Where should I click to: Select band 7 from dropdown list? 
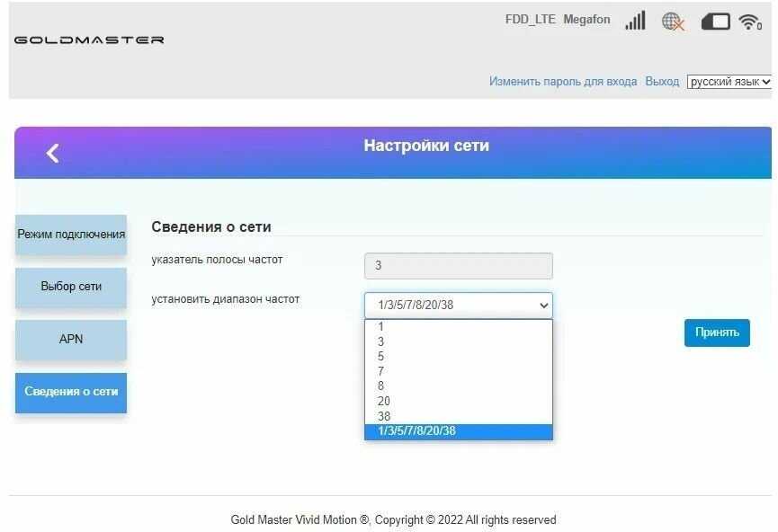(381, 371)
